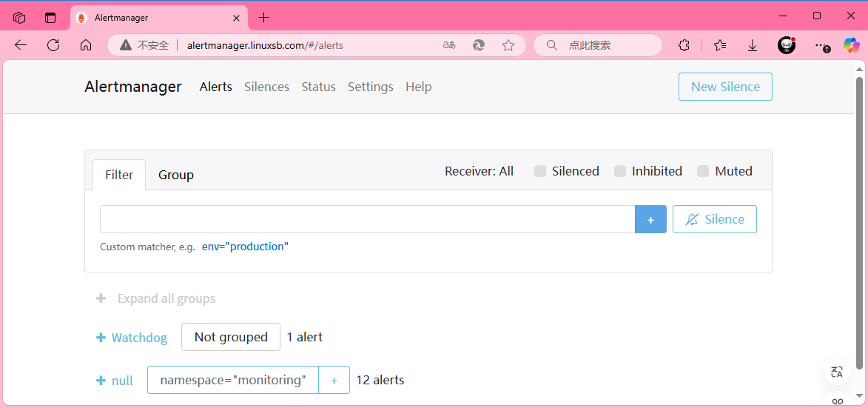Viewport: 868px width, 408px height.
Task: Expand all groups
Action: tap(155, 299)
